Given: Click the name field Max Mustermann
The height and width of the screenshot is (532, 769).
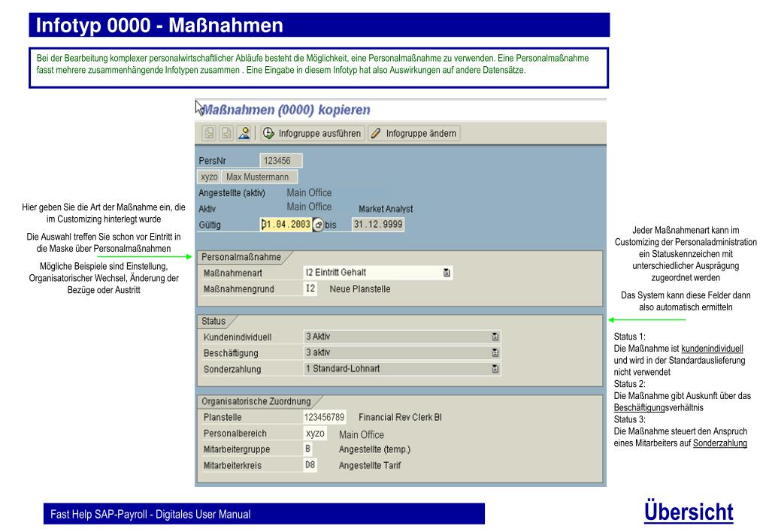Looking at the screenshot, I should (x=259, y=177).
